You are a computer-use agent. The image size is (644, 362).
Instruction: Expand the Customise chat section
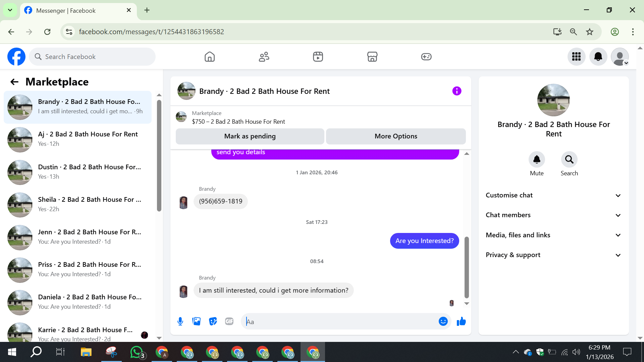[x=553, y=195]
